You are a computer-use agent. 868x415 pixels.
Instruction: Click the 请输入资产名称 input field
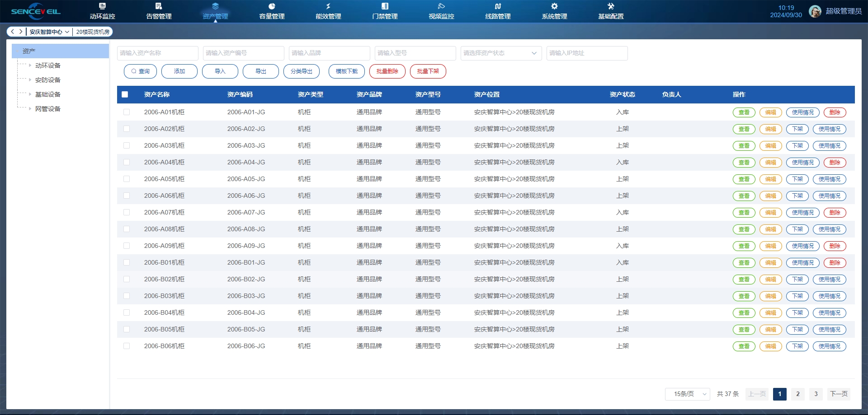(x=157, y=53)
